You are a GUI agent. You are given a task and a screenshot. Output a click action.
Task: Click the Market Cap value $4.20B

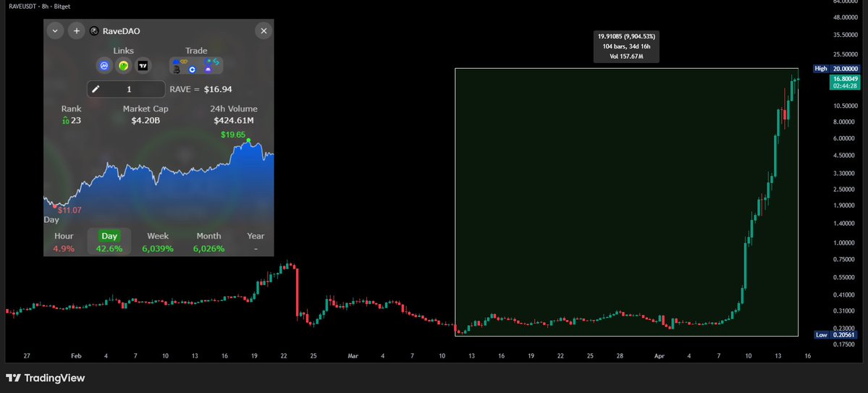click(146, 120)
